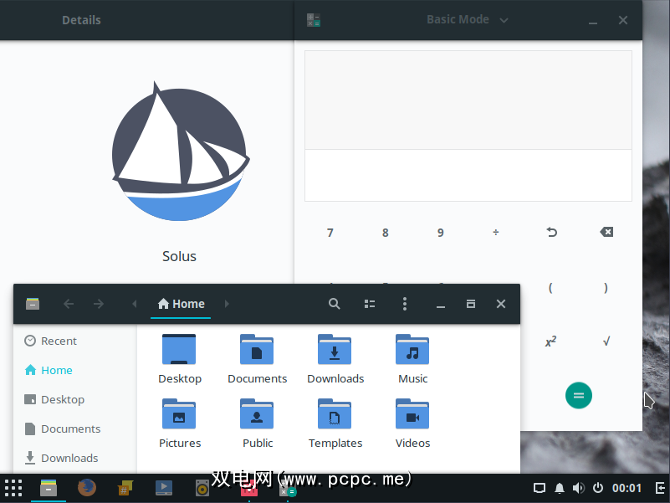This screenshot has height=503, width=670.
Task: Select Downloads in the sidebar
Action: tap(68, 458)
